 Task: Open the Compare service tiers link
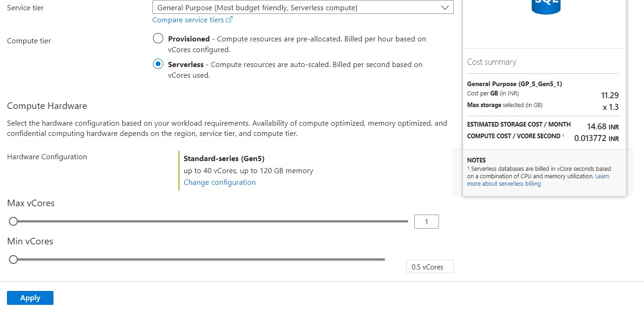click(x=188, y=20)
